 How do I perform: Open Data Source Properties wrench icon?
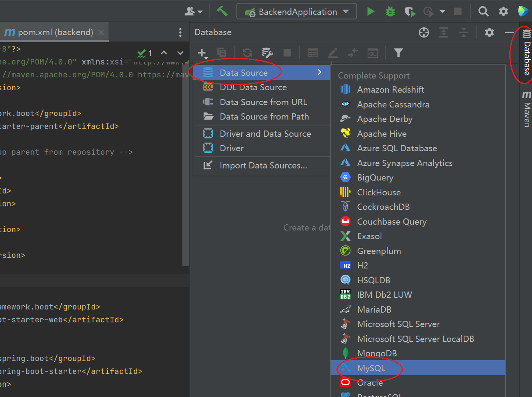[x=267, y=53]
